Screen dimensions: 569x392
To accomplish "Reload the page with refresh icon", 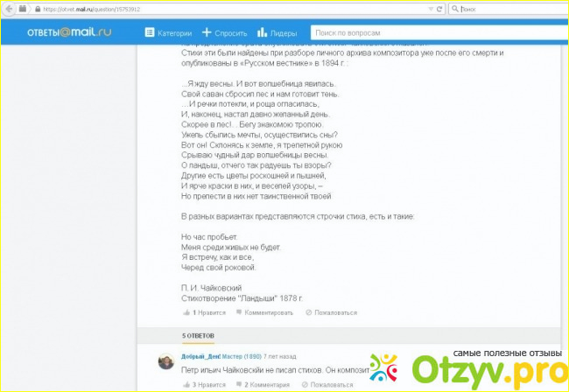I will [439, 7].
